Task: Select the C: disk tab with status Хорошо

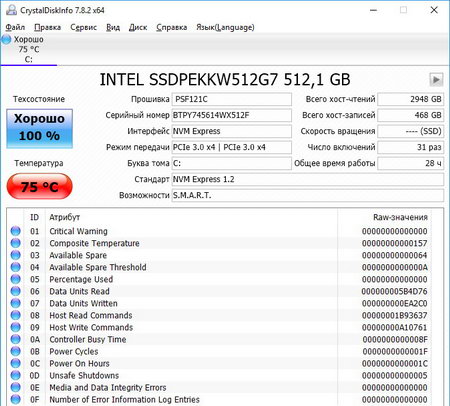Action: point(29,49)
